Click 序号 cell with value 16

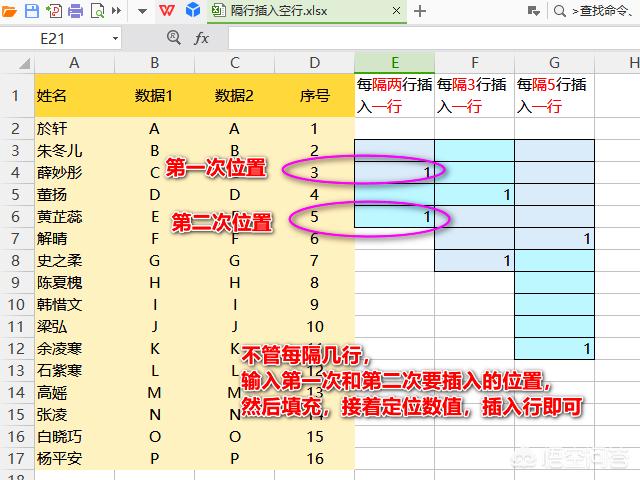314,459
